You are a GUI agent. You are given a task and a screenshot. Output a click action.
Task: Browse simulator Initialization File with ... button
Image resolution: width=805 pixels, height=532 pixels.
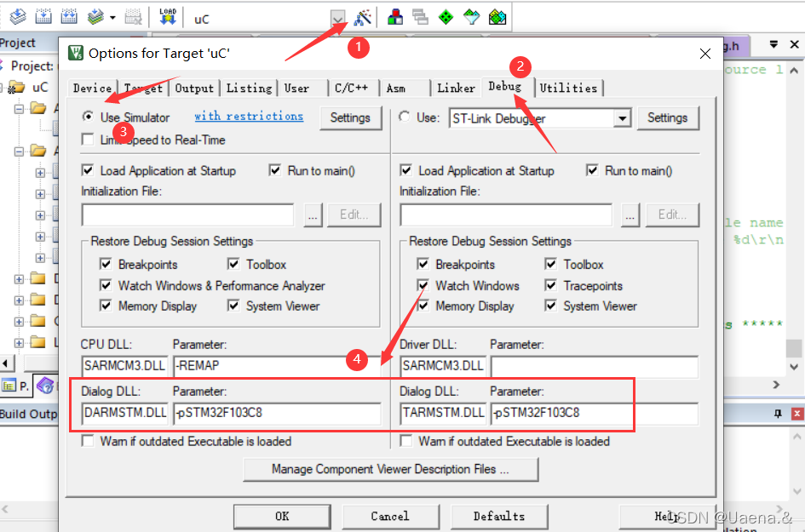[x=313, y=215]
